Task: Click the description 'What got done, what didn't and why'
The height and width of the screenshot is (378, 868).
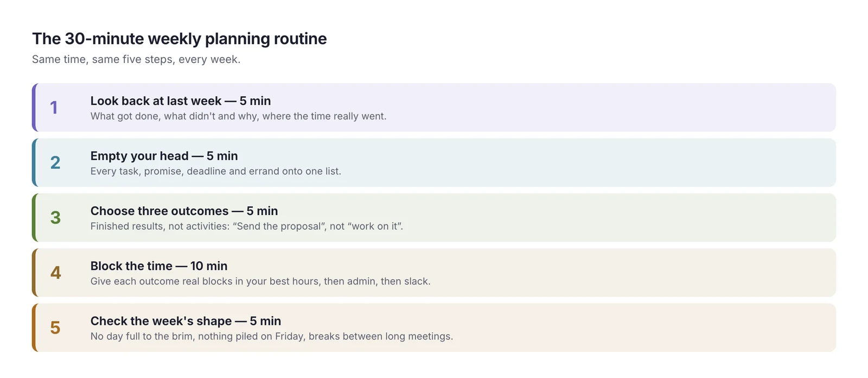Action: pos(239,116)
